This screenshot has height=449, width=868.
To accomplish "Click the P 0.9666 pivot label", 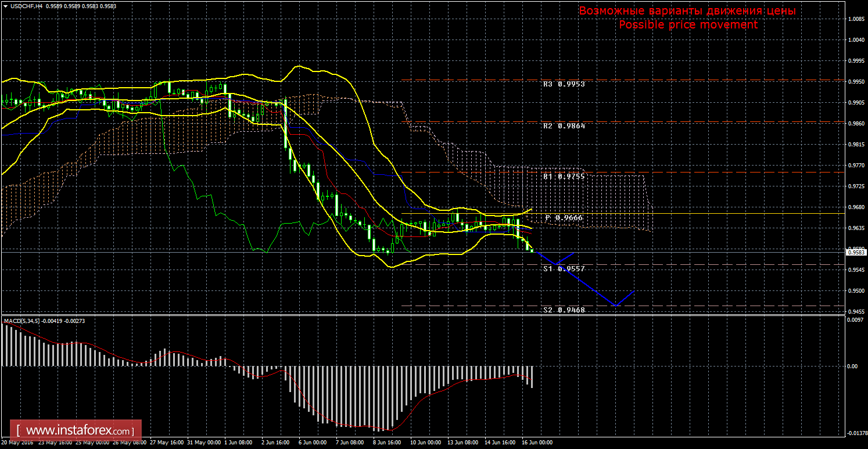I will pyautogui.click(x=564, y=217).
